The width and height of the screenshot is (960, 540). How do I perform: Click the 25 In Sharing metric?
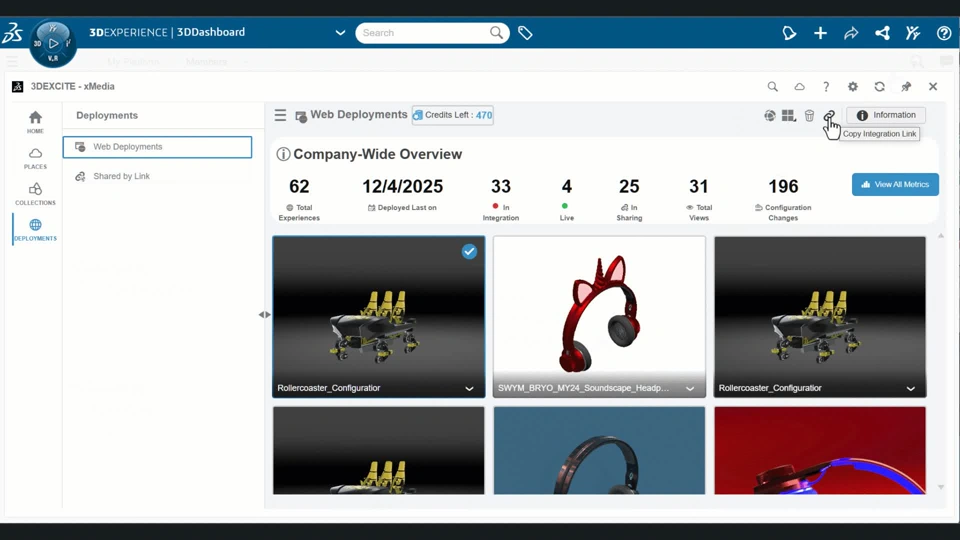point(629,199)
